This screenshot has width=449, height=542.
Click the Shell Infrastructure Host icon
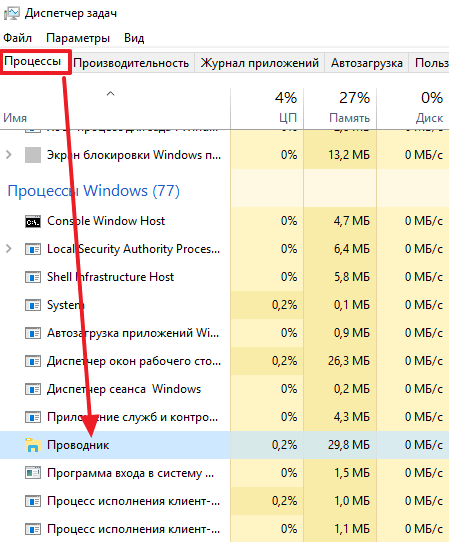click(33, 277)
